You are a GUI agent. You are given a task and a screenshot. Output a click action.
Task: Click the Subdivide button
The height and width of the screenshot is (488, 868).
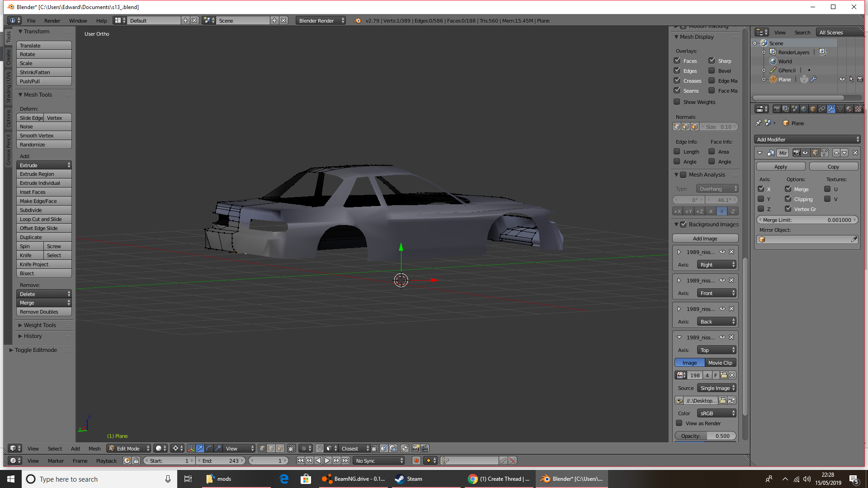(x=44, y=210)
